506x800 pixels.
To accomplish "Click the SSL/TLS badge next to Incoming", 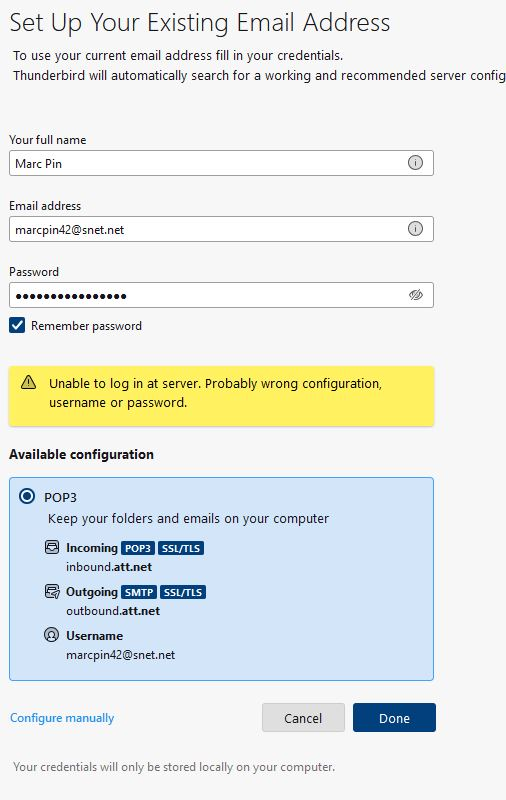I will [181, 548].
